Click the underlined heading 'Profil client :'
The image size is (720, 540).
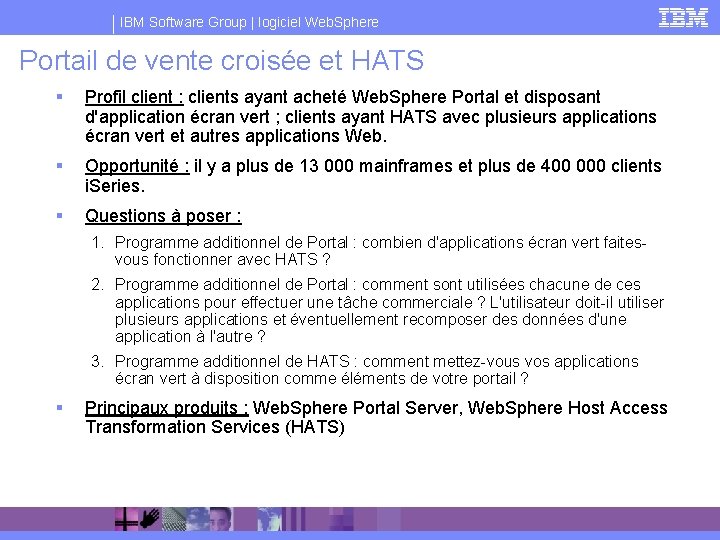pyautogui.click(x=134, y=97)
